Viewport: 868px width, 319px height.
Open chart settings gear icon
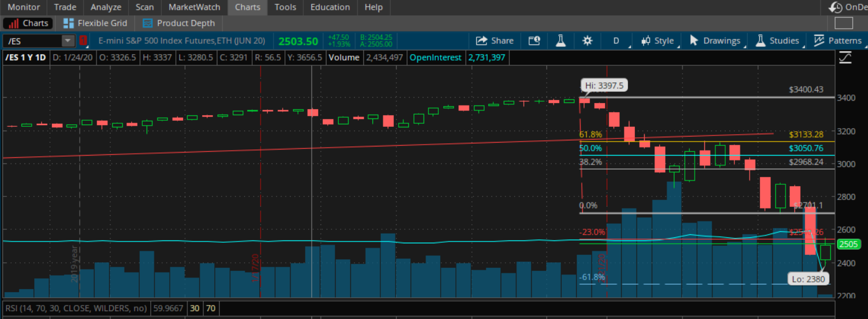click(587, 40)
